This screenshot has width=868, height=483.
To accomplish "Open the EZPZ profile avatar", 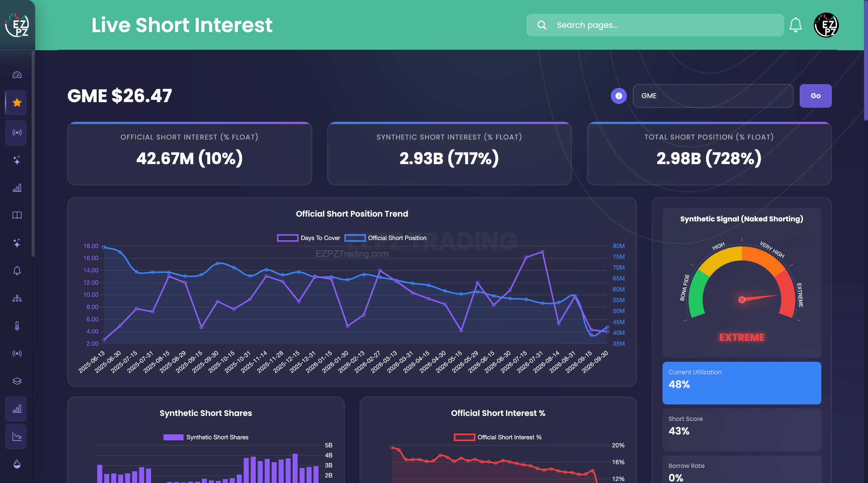I will [x=826, y=25].
